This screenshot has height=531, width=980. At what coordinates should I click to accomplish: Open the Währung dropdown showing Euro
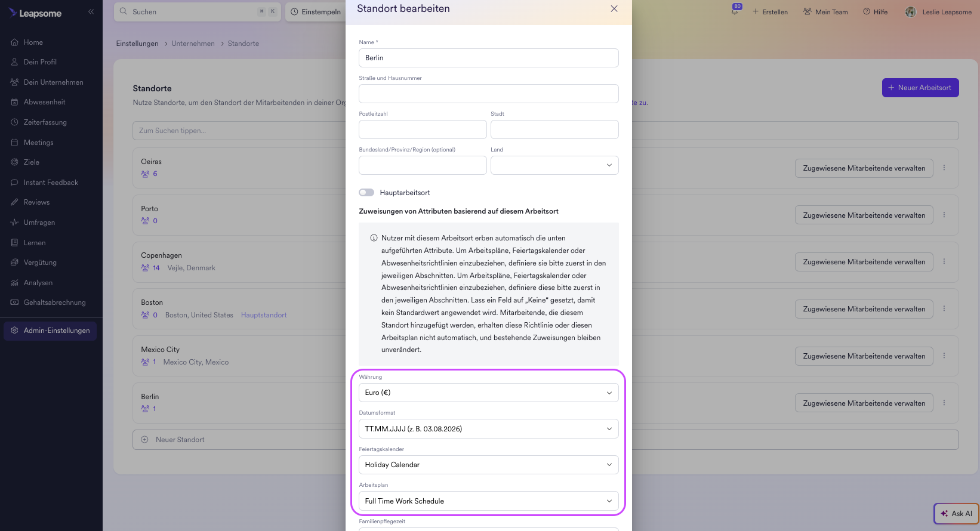(x=488, y=393)
